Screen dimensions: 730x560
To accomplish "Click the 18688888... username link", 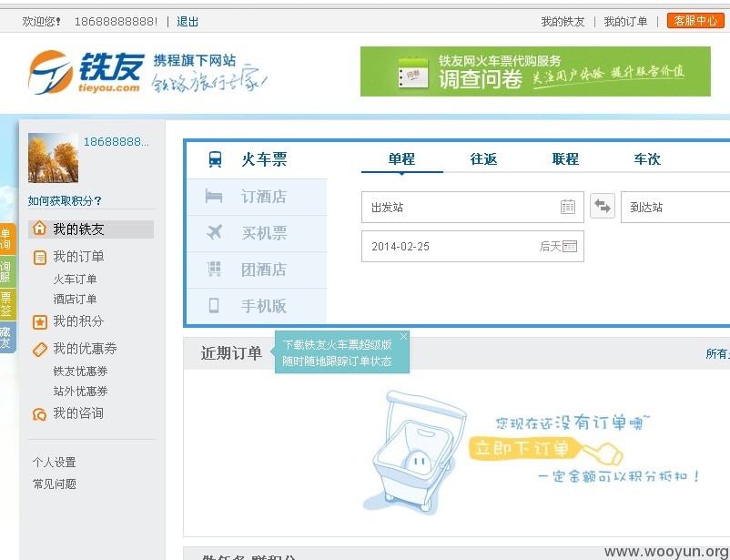I will (x=117, y=142).
